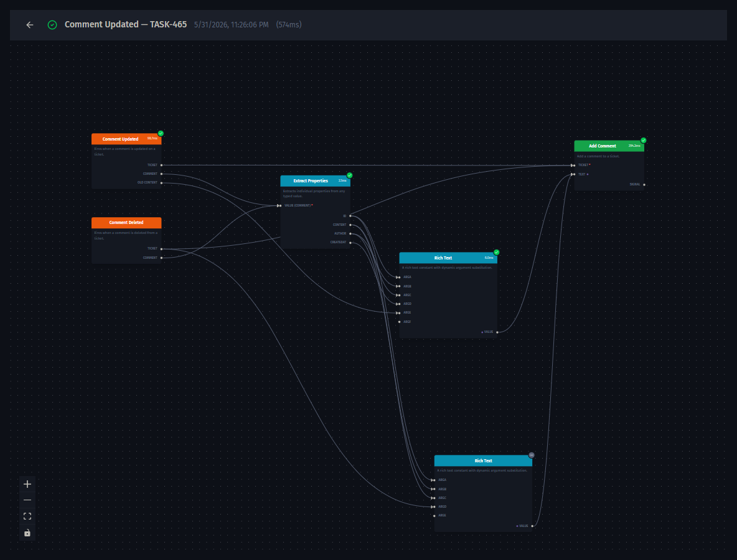
Task: Click the 'Comment Updated — TASK-465' title text
Action: [x=126, y=24]
